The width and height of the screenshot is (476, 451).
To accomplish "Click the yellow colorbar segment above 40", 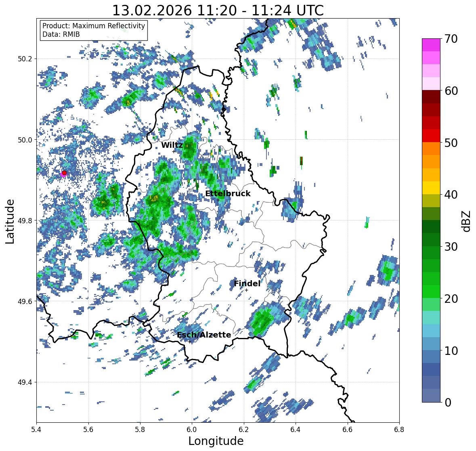I will (431, 188).
